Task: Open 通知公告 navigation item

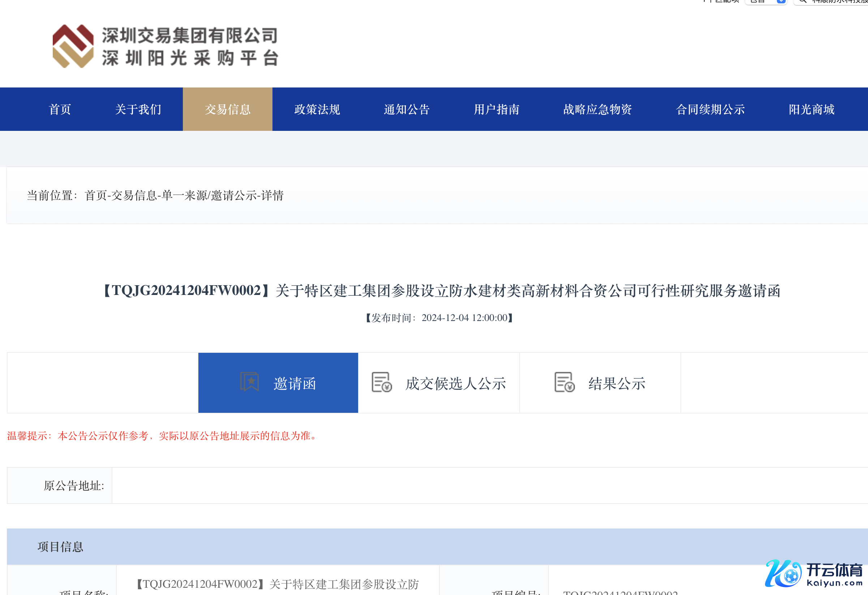Action: click(407, 110)
